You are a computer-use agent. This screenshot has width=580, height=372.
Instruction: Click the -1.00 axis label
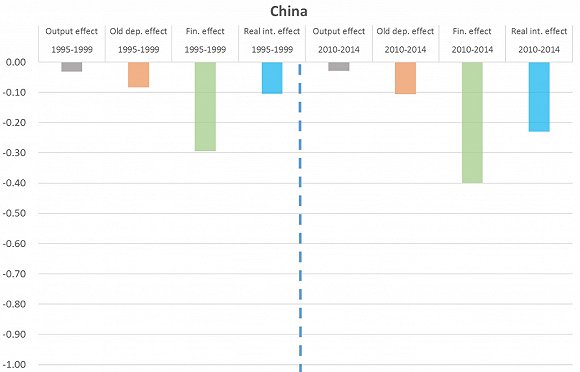tap(14, 365)
